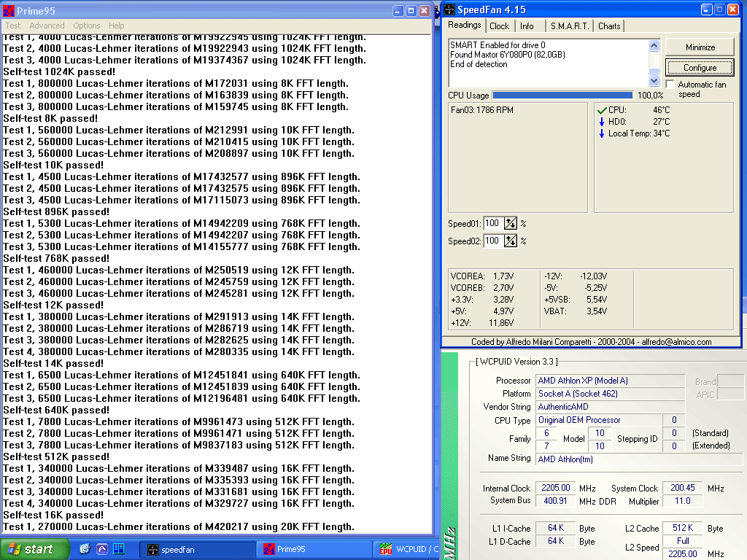Screen dimensions: 747x560
Task: Open the purple quick launch icon in taskbar
Action: click(x=101, y=549)
